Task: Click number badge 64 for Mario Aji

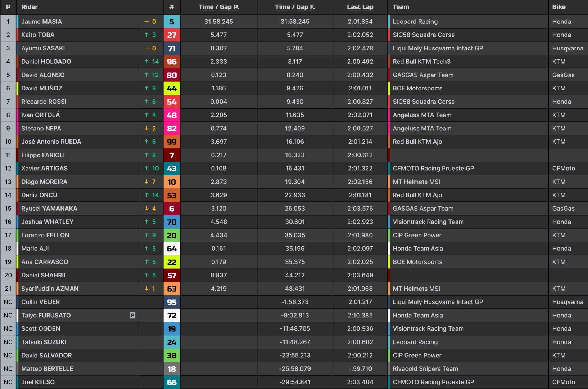Action: 172,249
